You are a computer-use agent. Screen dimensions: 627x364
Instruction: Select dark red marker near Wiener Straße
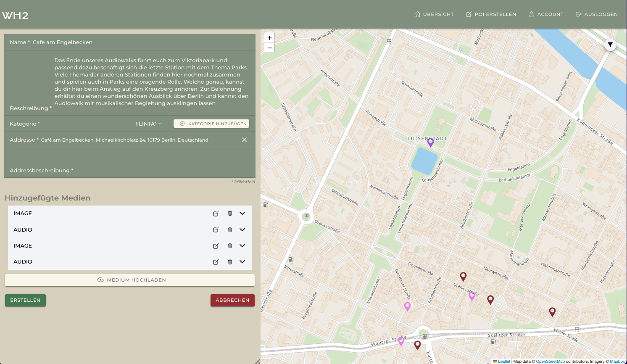tap(552, 311)
